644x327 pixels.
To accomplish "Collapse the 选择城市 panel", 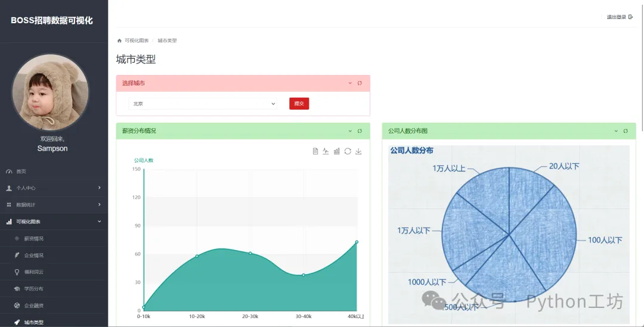I will [350, 83].
